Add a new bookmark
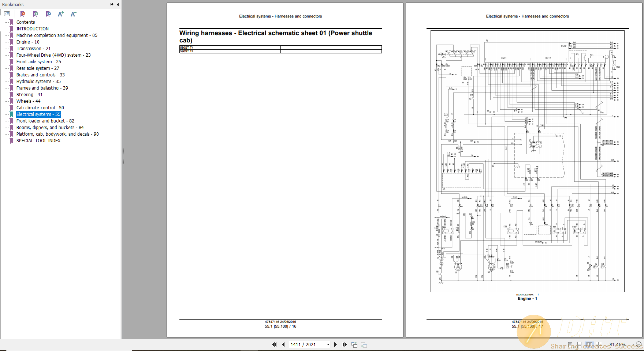Viewport: 644px width, 351px height. coord(36,14)
